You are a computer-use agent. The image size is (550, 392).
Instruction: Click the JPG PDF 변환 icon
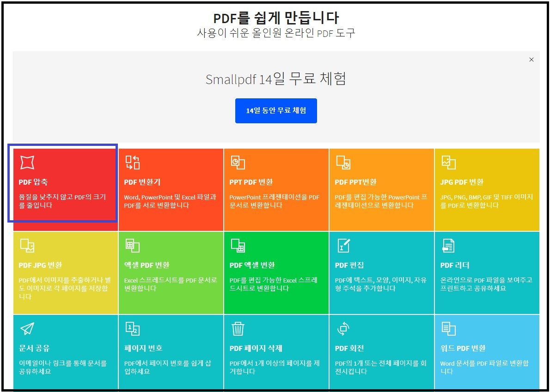point(448,163)
